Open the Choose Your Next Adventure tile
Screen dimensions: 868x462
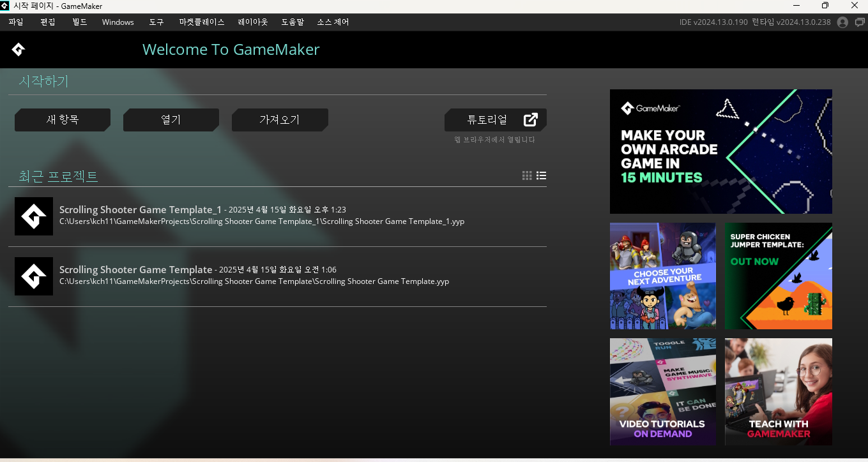pos(663,276)
